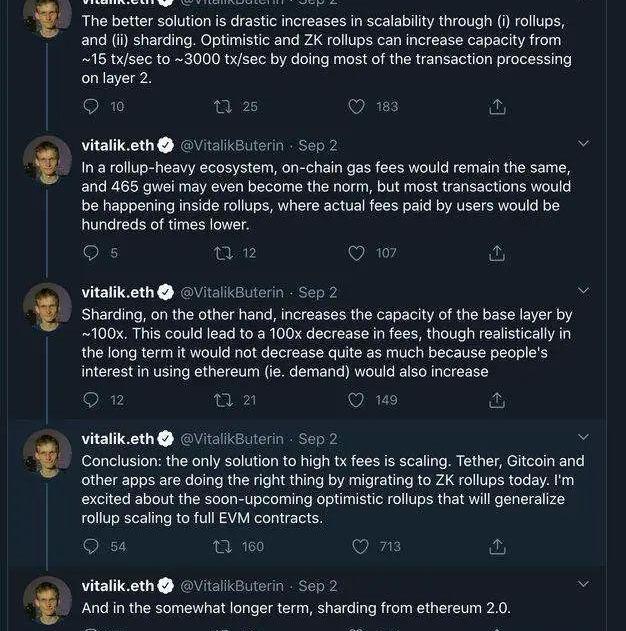626x631 pixels.
Task: Like the tweet showing 107 likes
Action: 356,253
